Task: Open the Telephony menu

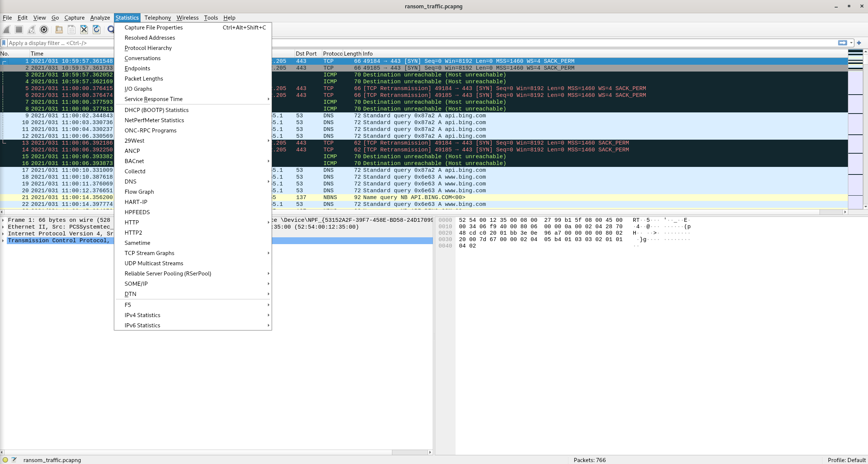Action: (158, 17)
